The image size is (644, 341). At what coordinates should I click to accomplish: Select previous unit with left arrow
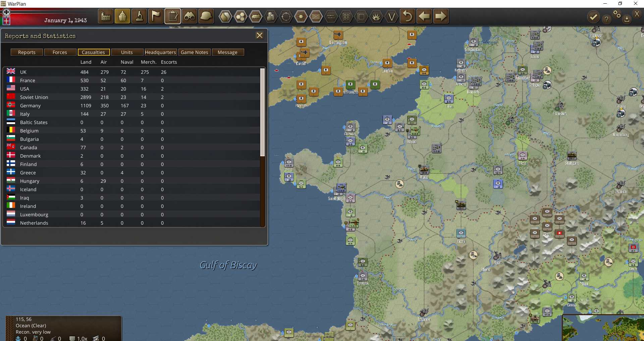(x=424, y=16)
